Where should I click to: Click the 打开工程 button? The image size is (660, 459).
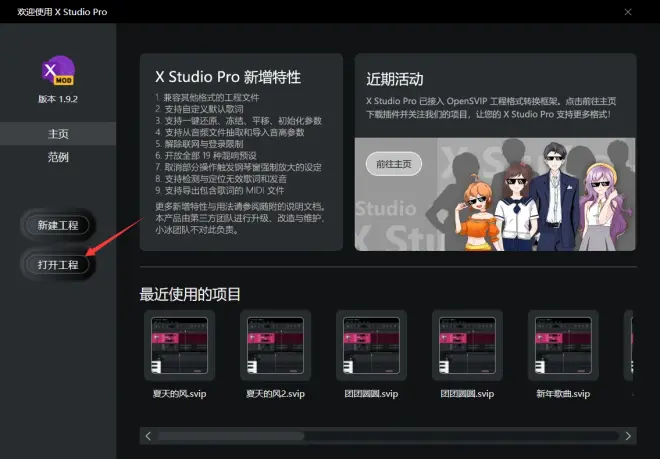point(58,265)
